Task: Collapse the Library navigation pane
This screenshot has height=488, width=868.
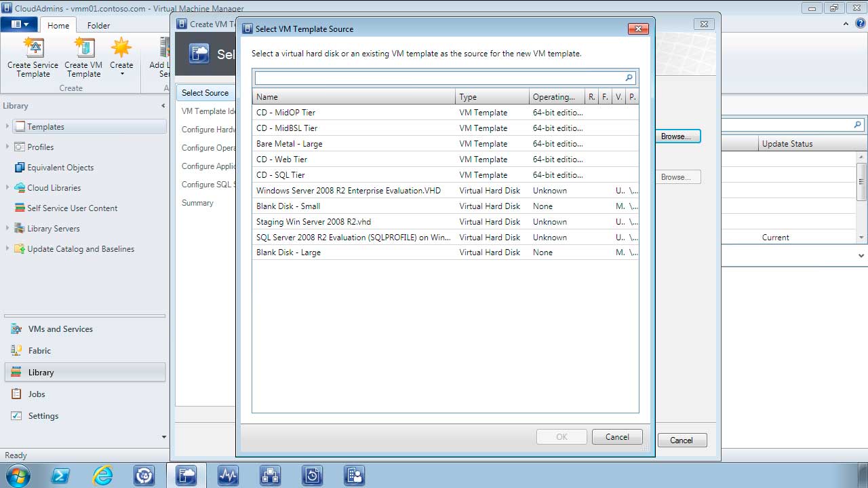Action: [163, 106]
